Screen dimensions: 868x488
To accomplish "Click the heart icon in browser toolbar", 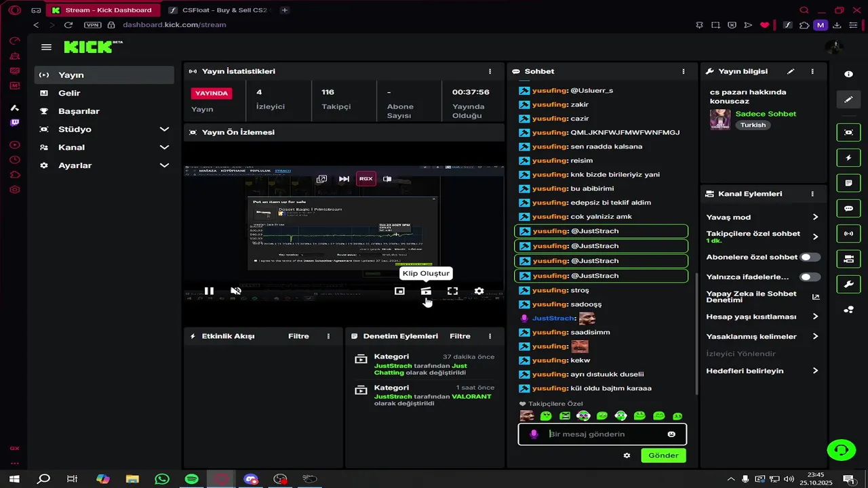I will tap(765, 25).
